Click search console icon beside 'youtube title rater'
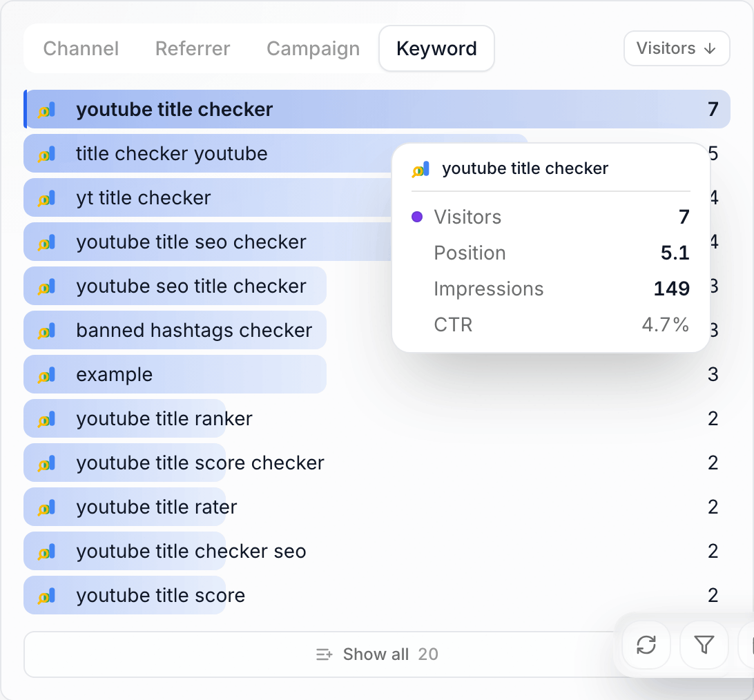The width and height of the screenshot is (754, 700). pos(47,508)
